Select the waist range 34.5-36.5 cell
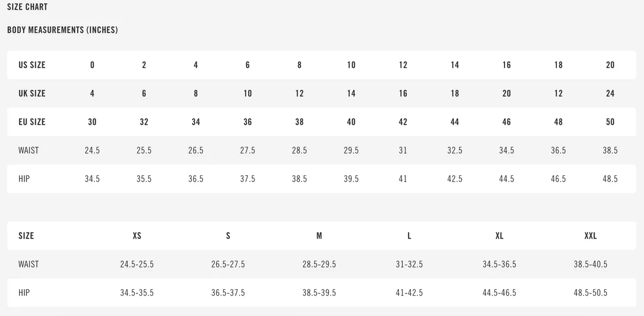The image size is (644, 316). [x=500, y=264]
